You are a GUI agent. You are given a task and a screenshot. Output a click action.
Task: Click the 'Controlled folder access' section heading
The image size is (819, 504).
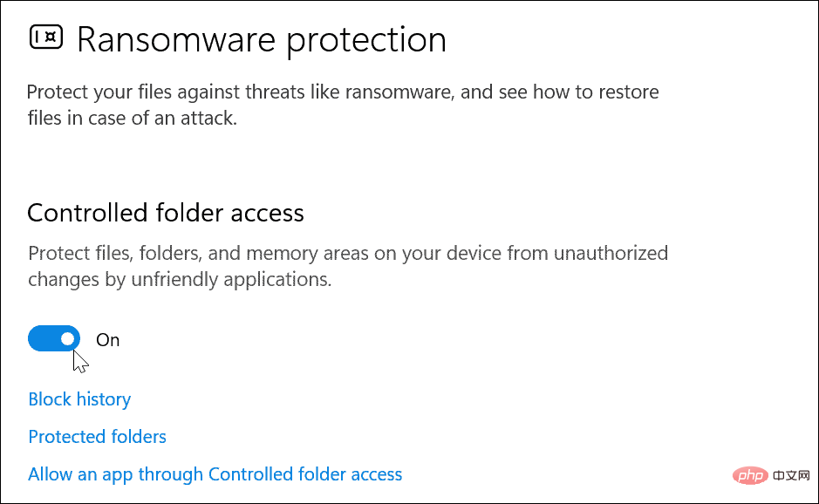click(x=166, y=212)
